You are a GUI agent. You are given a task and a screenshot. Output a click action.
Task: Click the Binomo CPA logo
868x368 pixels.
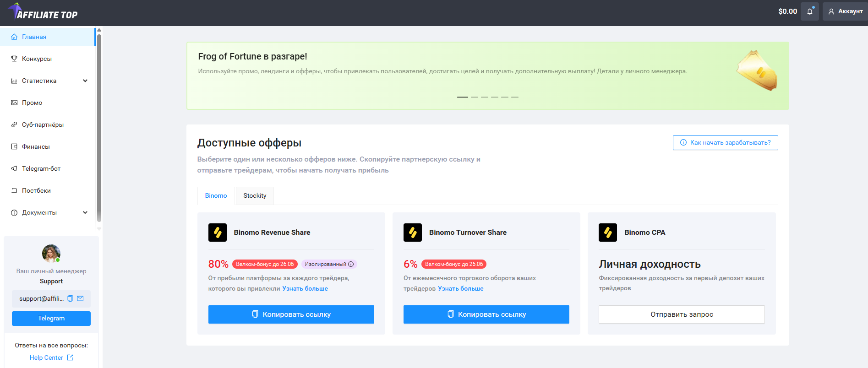608,233
